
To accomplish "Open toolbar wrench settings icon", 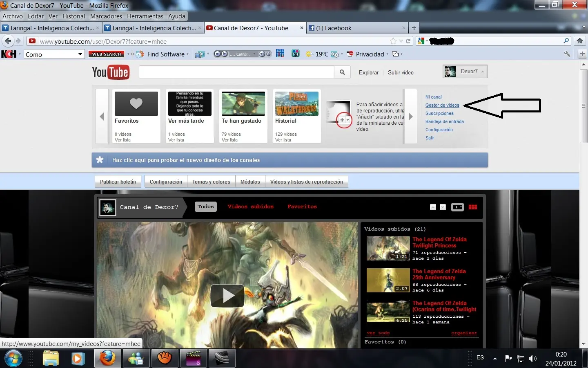I will pos(567,54).
